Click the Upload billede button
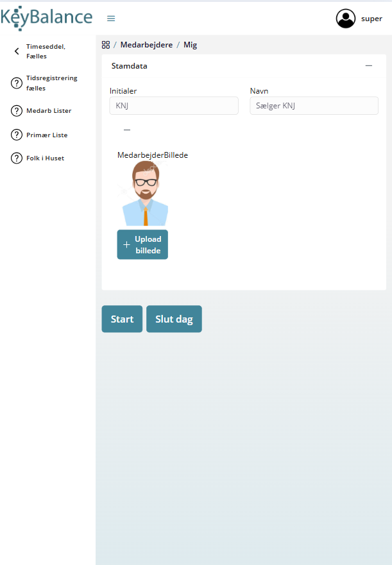392x565 pixels. point(142,245)
